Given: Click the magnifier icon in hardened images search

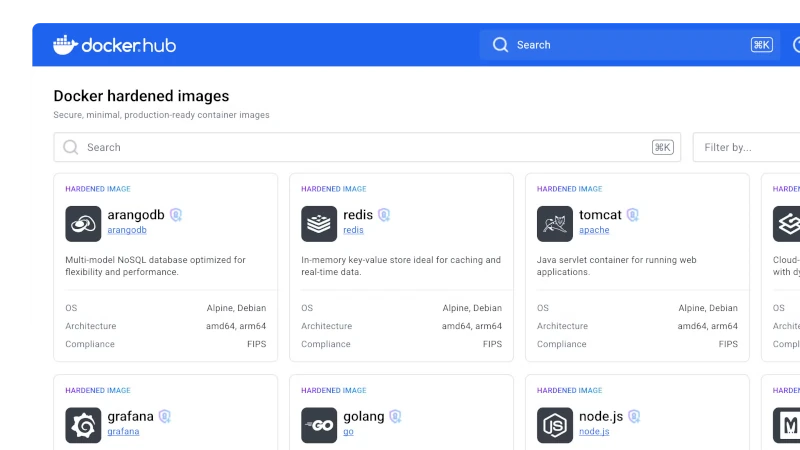Looking at the screenshot, I should [x=70, y=147].
